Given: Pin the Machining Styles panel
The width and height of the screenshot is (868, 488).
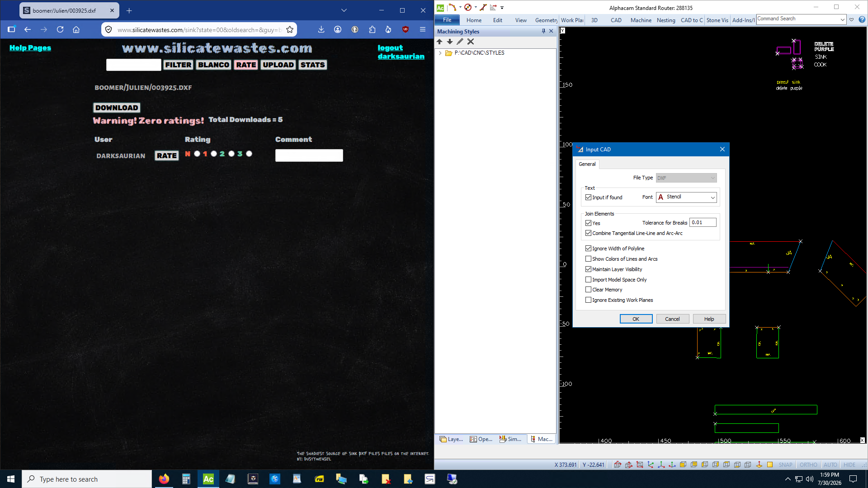Looking at the screenshot, I should pos(543,31).
